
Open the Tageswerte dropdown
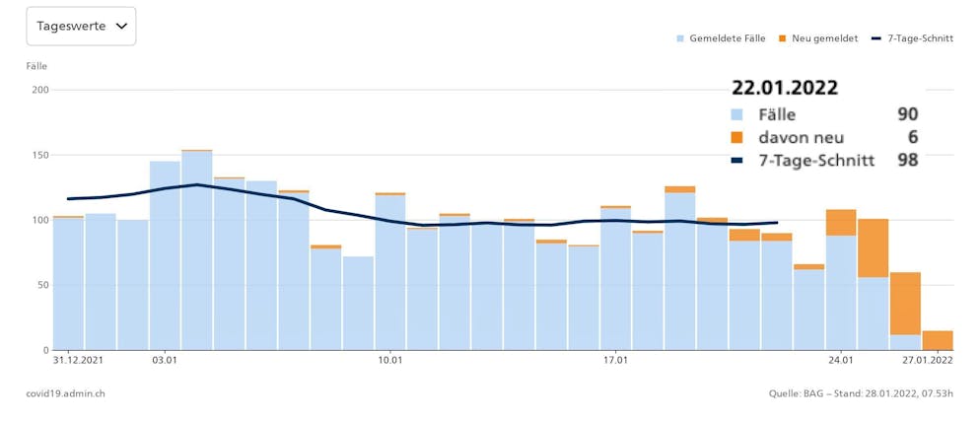click(81, 27)
